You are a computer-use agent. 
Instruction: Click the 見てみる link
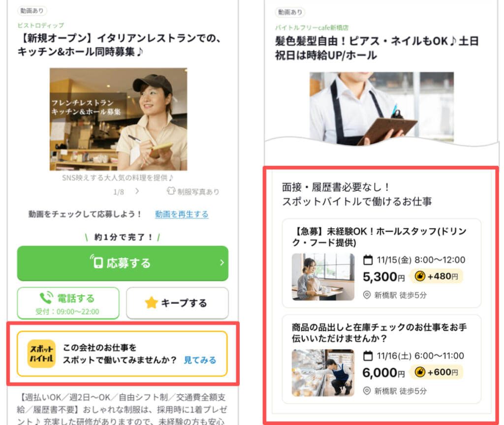click(x=200, y=360)
